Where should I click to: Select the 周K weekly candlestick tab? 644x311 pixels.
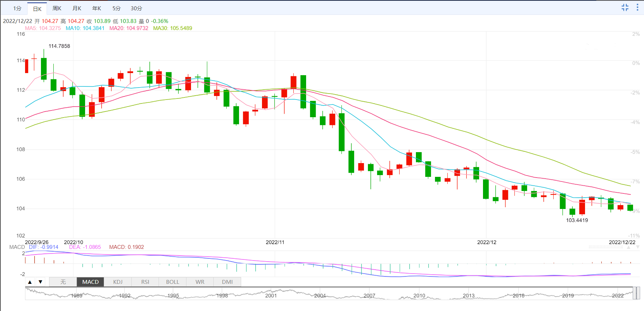tap(57, 8)
